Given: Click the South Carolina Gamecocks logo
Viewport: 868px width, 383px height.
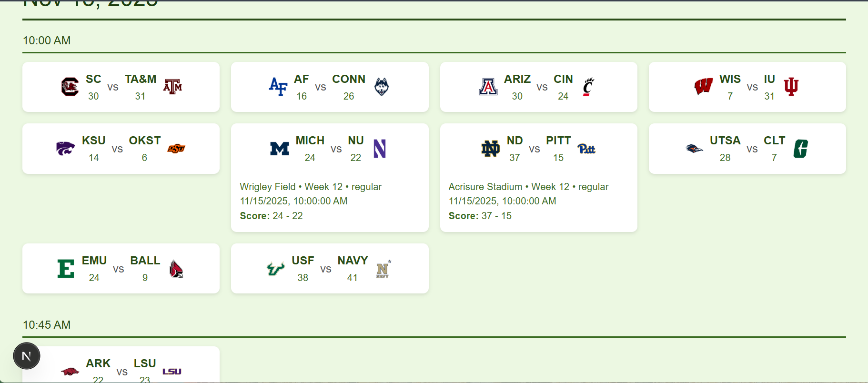Looking at the screenshot, I should [x=70, y=87].
